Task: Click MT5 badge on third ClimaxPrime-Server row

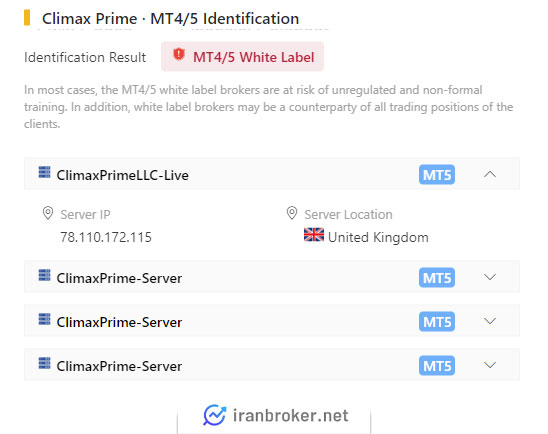Action: click(x=437, y=366)
